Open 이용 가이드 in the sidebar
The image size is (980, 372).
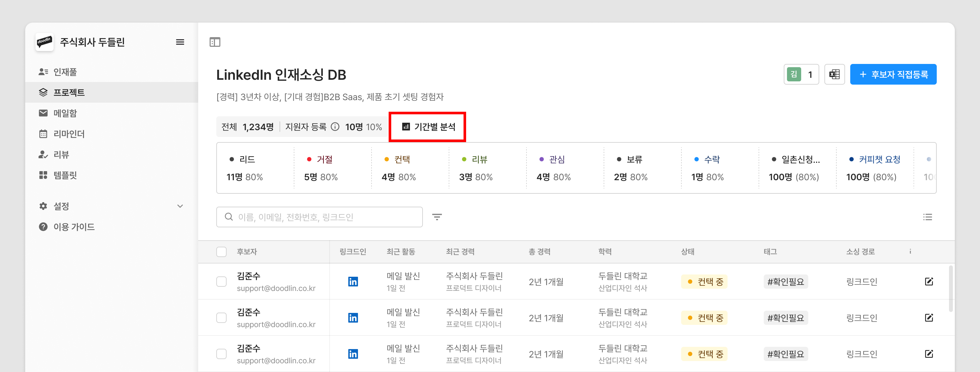112,227
